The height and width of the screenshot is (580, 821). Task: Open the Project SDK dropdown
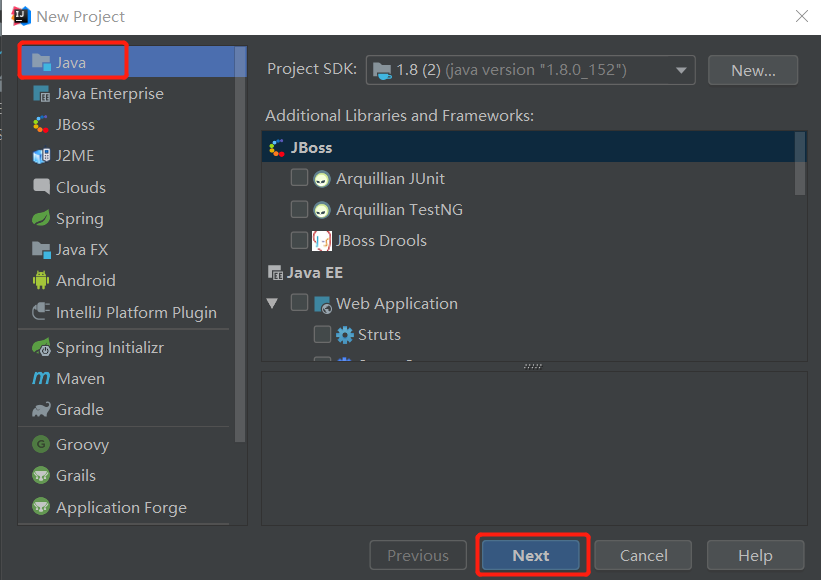click(x=530, y=70)
